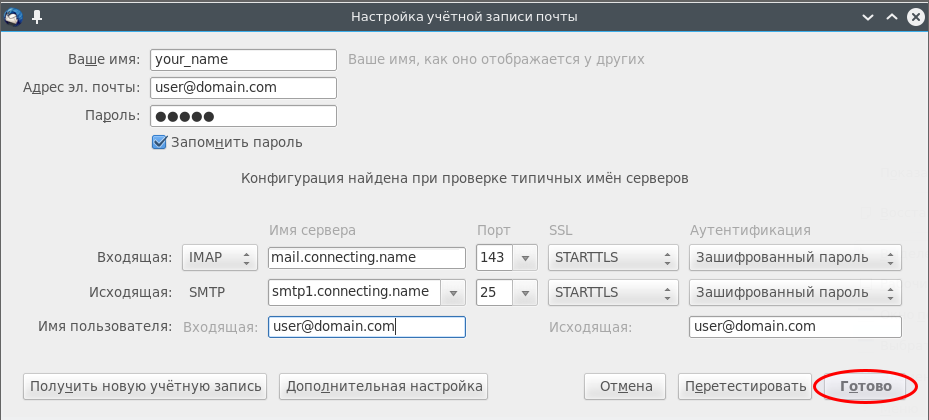Focus the 'Пароль' password field

[243, 116]
